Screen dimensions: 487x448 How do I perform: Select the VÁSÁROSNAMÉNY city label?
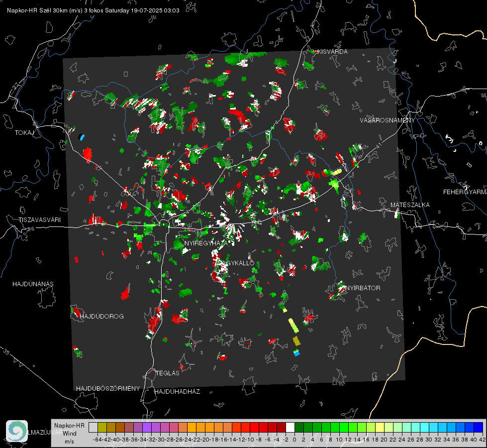(388, 120)
